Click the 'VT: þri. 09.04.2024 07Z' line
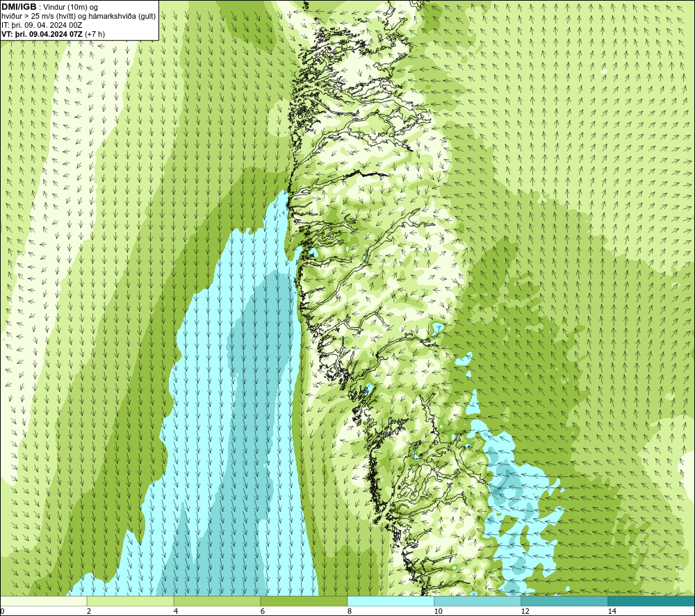Image resolution: width=695 pixels, height=616 pixels. (54, 34)
